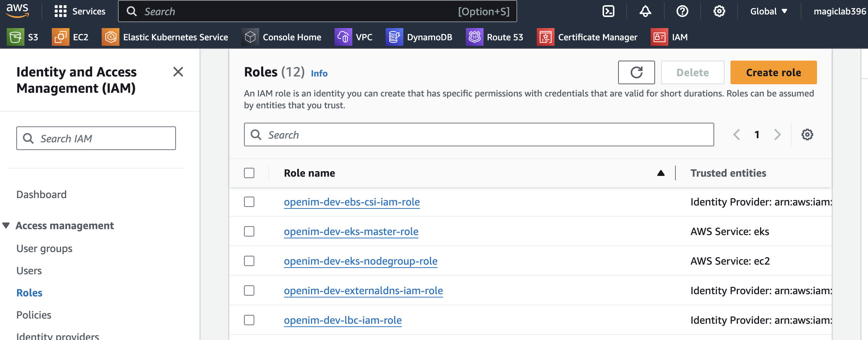Screen dimensions: 868x340
Task: Go to Policies in sidebar
Action: point(34,315)
